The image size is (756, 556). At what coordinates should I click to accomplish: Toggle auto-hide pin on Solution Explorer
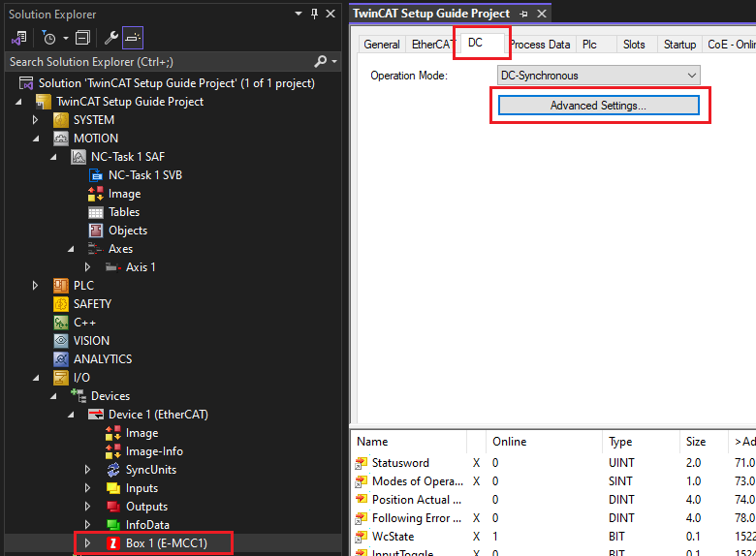pyautogui.click(x=314, y=14)
